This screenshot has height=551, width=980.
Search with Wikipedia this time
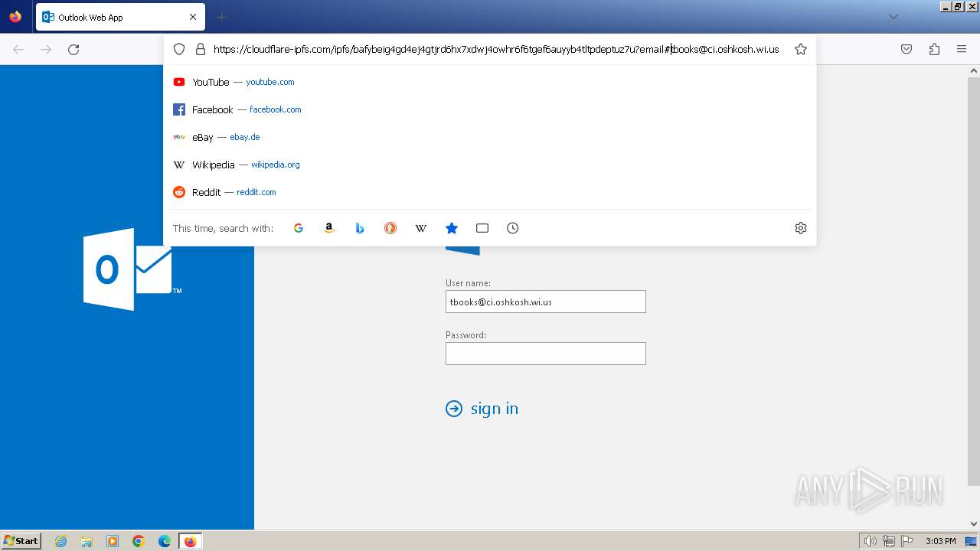click(421, 228)
